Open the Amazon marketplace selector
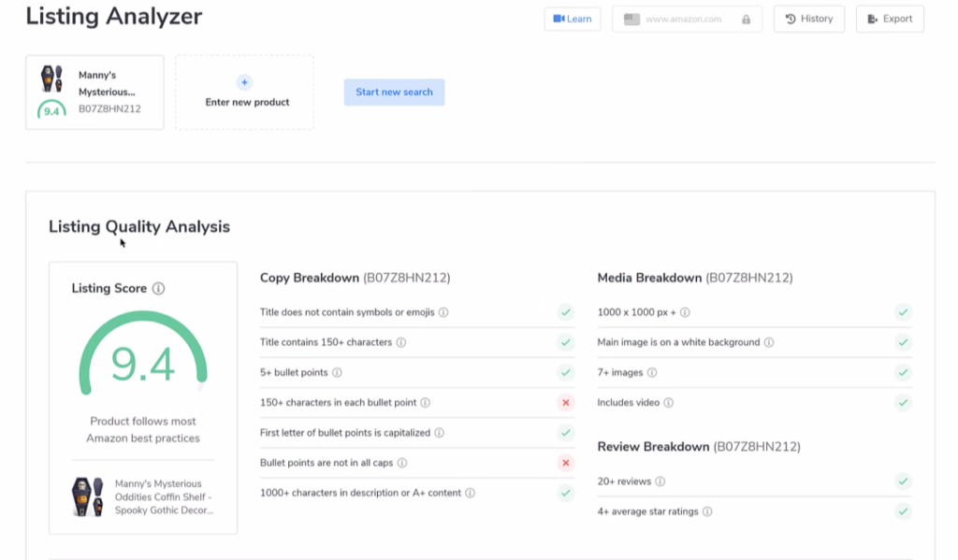The height and width of the screenshot is (560, 958). point(687,19)
